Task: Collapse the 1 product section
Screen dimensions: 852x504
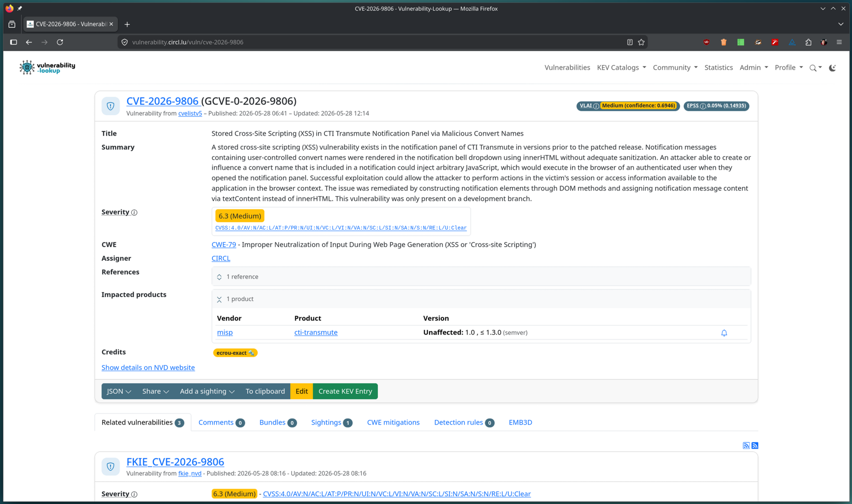Action: (481, 299)
